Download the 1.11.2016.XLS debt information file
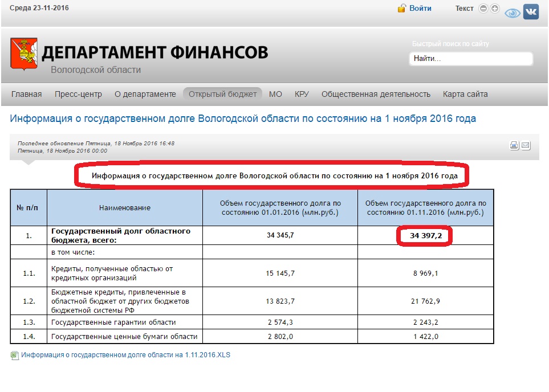This screenshot has width=549, height=392. (125, 355)
